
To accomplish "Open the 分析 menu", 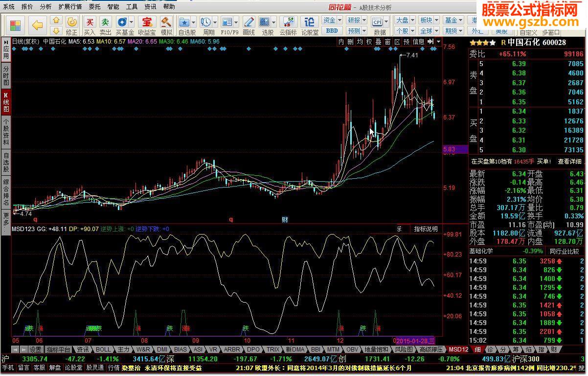I will [x=45, y=7].
